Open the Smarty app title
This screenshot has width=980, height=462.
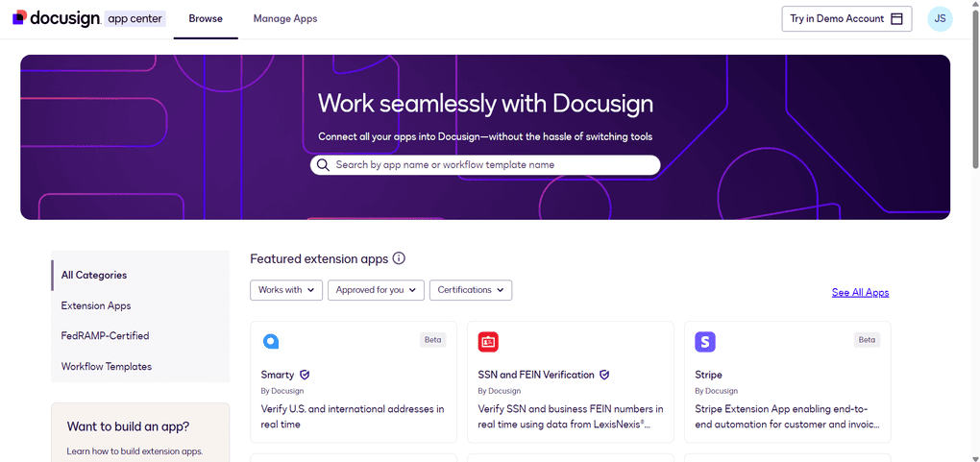(278, 376)
